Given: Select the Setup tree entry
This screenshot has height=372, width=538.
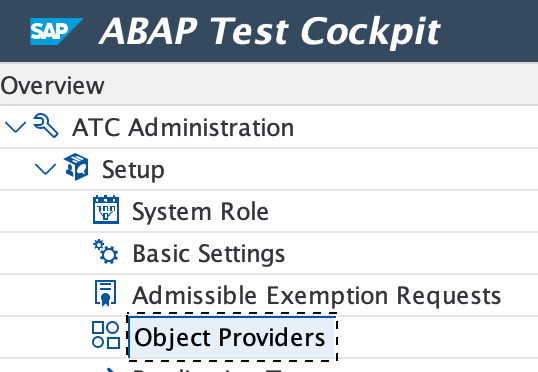Looking at the screenshot, I should coord(133,170).
